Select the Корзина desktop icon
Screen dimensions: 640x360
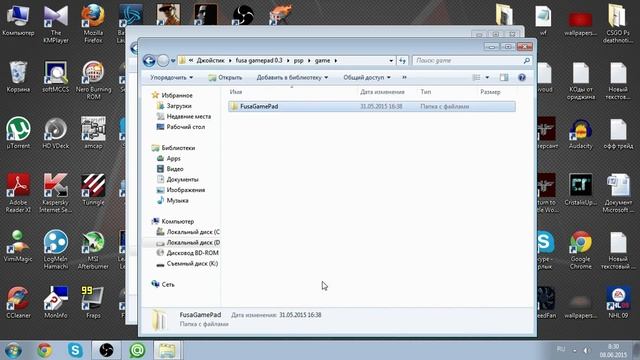(18, 77)
